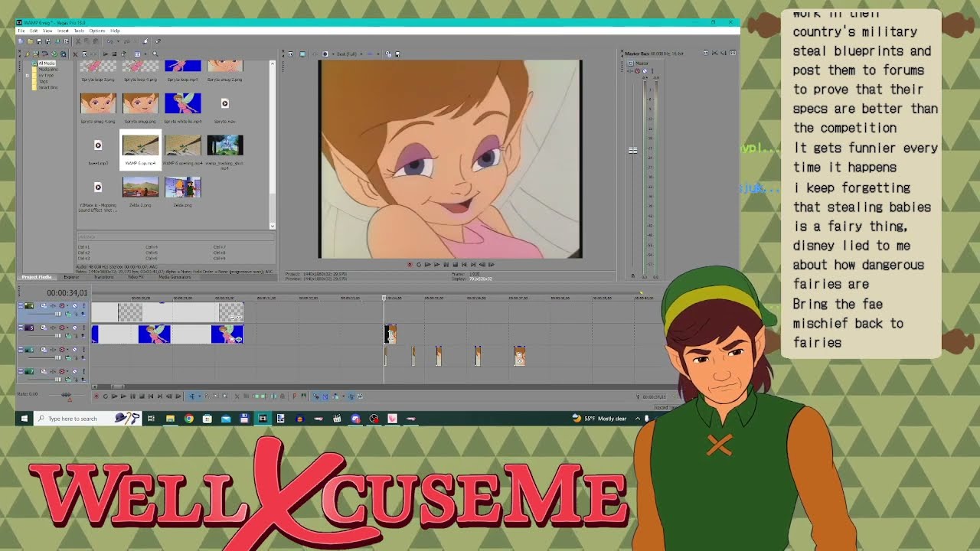Open Search Media Bins magnifier icon
Viewport: 980px width, 551px height.
click(x=155, y=54)
